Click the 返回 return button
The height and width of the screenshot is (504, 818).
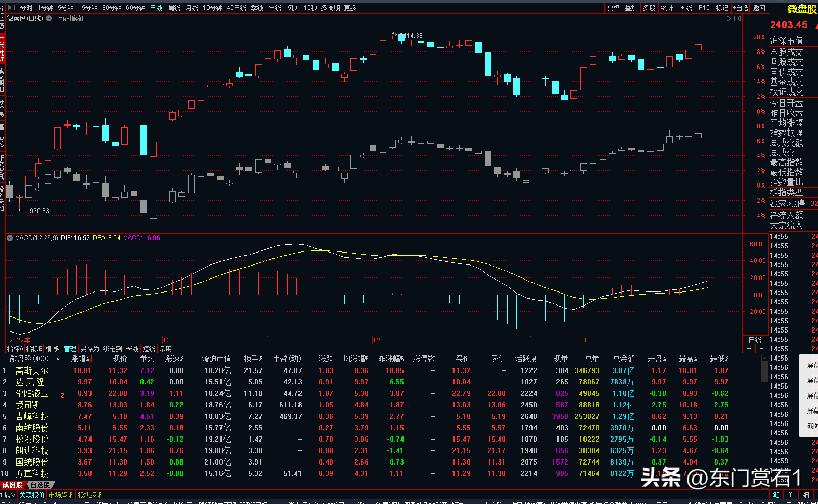tap(759, 8)
